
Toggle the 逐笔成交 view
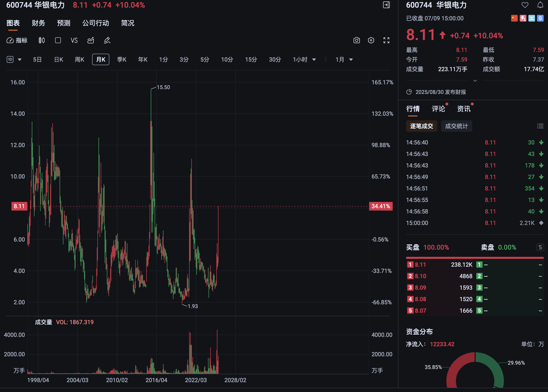point(421,126)
